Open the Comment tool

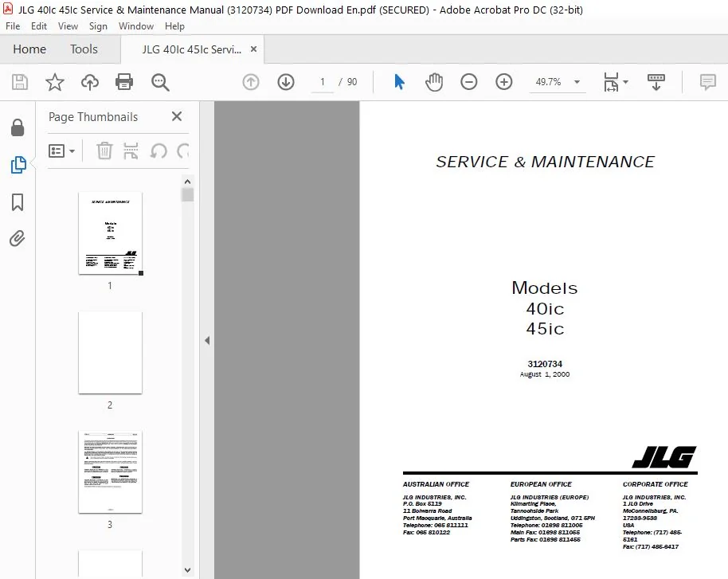coord(707,82)
